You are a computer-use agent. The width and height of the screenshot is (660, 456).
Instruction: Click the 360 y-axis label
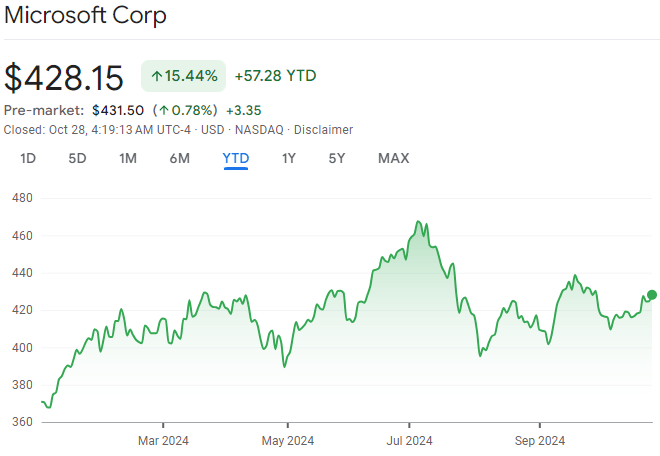(x=22, y=422)
